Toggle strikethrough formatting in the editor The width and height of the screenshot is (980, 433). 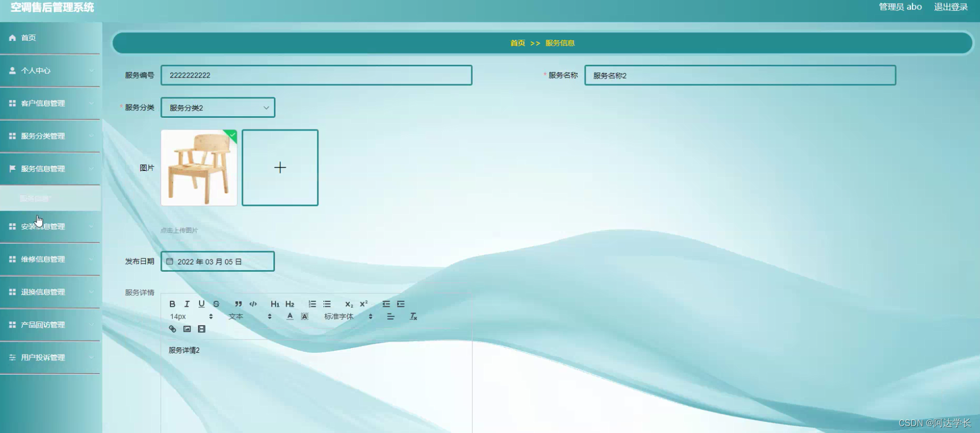click(x=216, y=304)
